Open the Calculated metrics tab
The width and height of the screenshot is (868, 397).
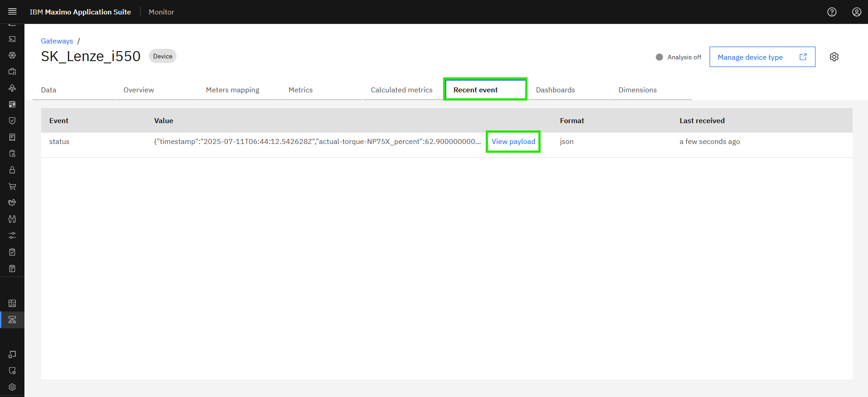tap(403, 90)
